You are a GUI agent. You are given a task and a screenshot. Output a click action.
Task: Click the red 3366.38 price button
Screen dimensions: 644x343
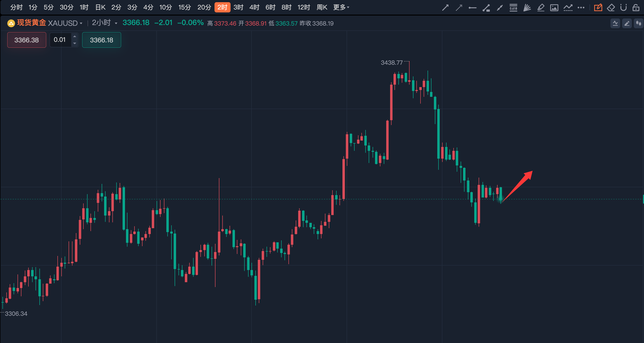[27, 40]
